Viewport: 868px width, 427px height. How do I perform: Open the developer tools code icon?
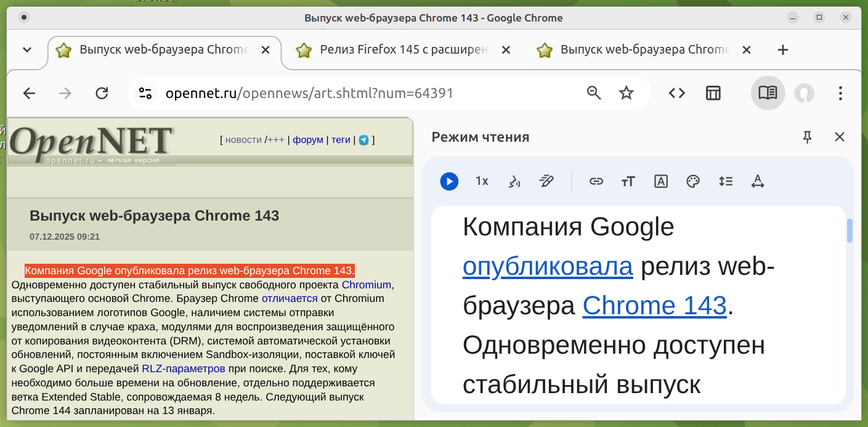pyautogui.click(x=677, y=93)
